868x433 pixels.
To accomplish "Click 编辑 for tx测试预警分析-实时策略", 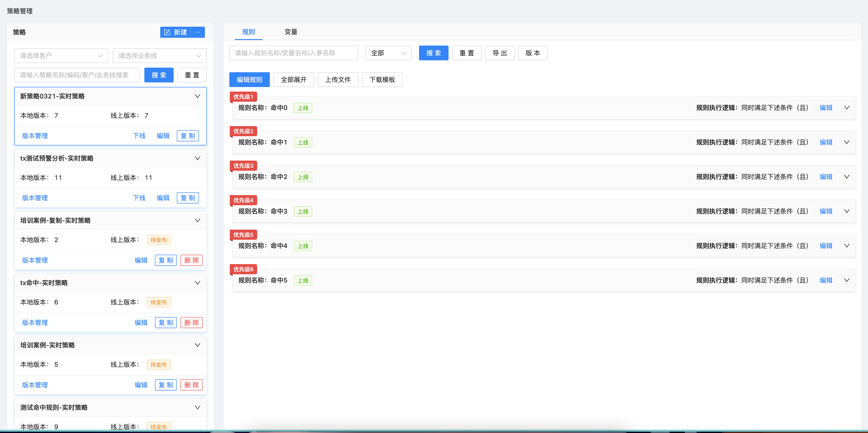I will coord(163,198).
